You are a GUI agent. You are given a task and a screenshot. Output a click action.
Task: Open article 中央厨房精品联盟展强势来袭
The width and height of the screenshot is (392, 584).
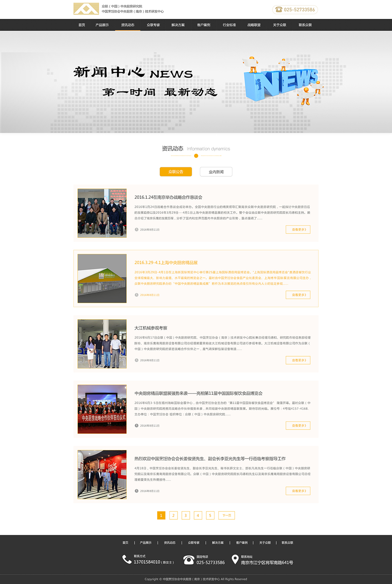click(x=198, y=393)
